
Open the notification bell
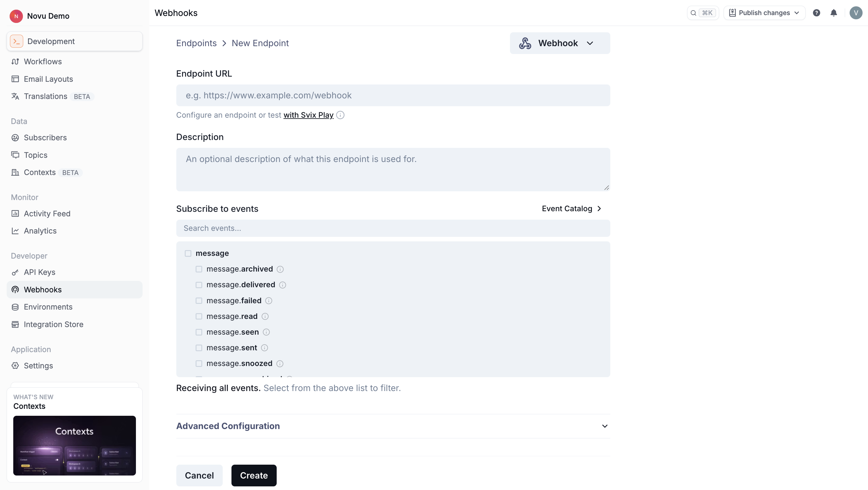point(834,12)
